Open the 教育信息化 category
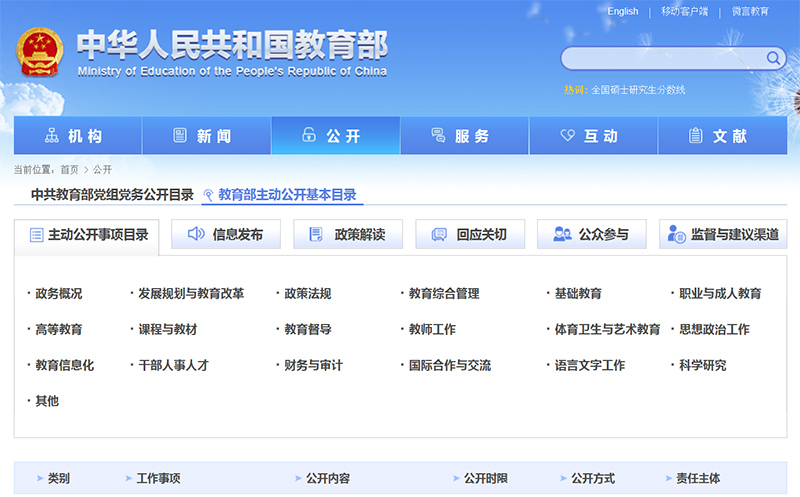This screenshot has width=800, height=497. pyautogui.click(x=64, y=365)
